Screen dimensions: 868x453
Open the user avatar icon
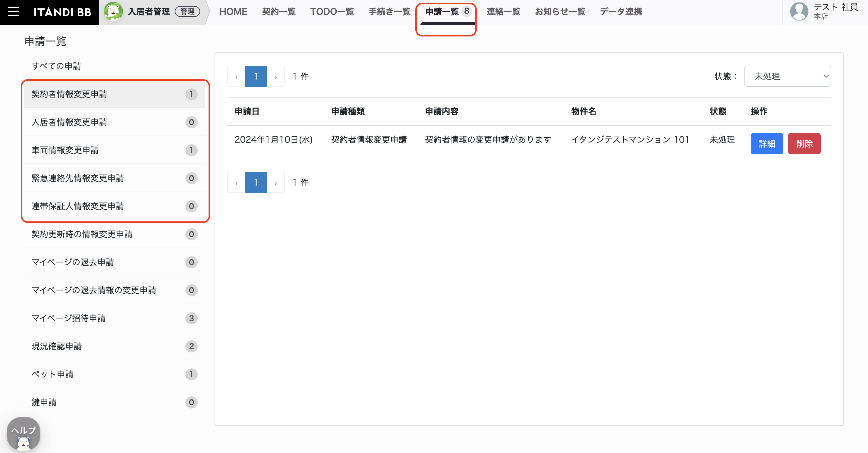[x=799, y=11]
